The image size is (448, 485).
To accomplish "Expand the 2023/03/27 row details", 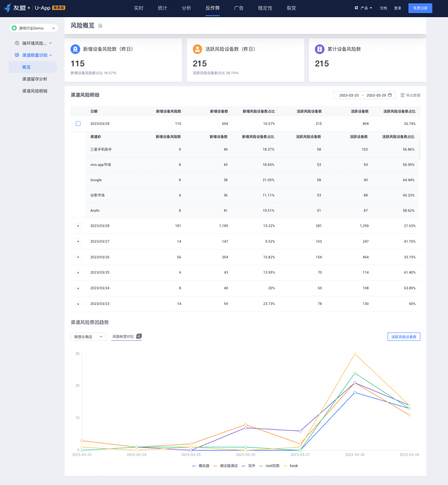I will pos(78,242).
